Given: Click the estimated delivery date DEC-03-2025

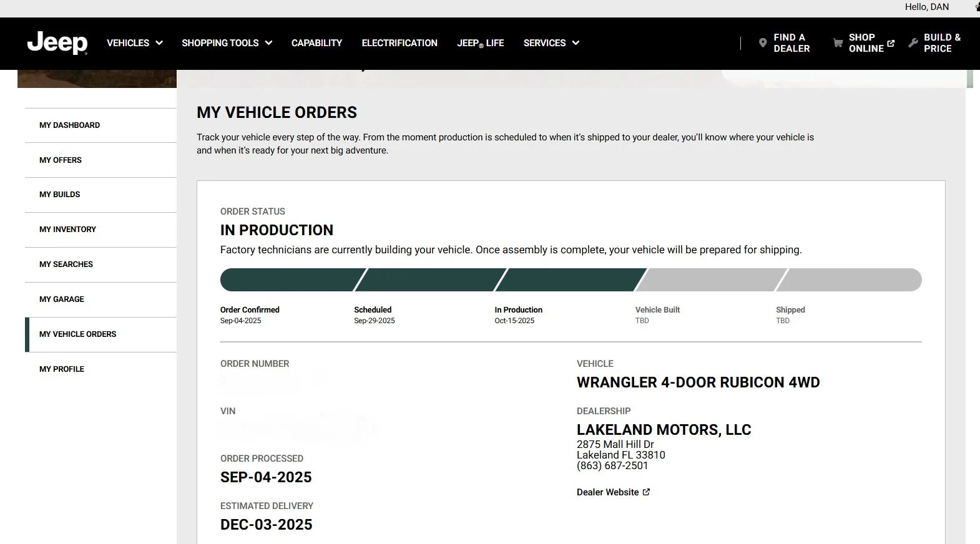Looking at the screenshot, I should (x=266, y=525).
